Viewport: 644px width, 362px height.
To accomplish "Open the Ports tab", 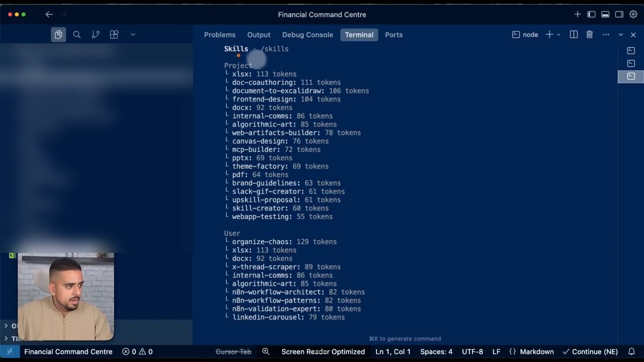I will [x=394, y=35].
